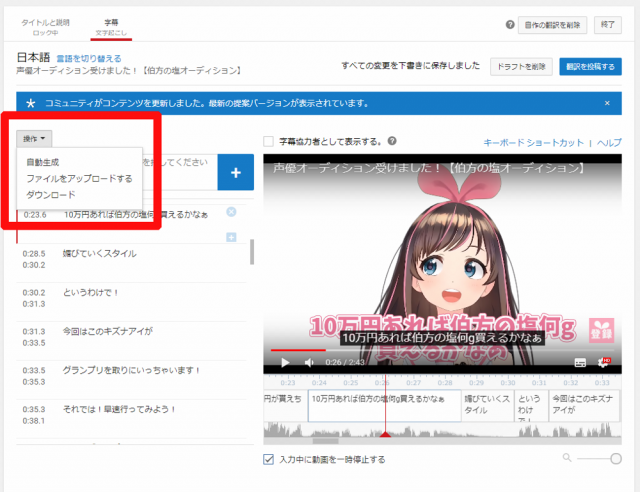Choose ダウンロード from the dropdown menu

pos(51,195)
